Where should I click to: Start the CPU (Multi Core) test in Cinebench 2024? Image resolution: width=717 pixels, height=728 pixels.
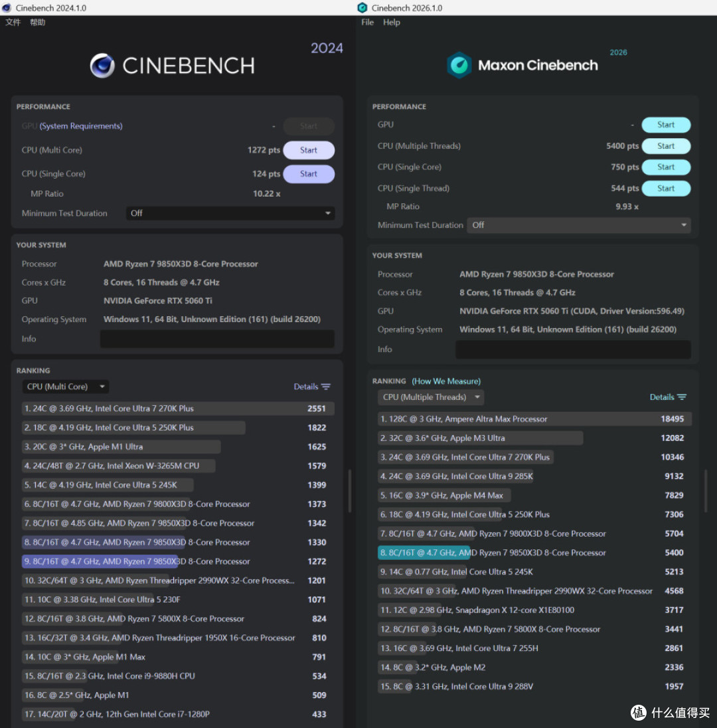[309, 150]
